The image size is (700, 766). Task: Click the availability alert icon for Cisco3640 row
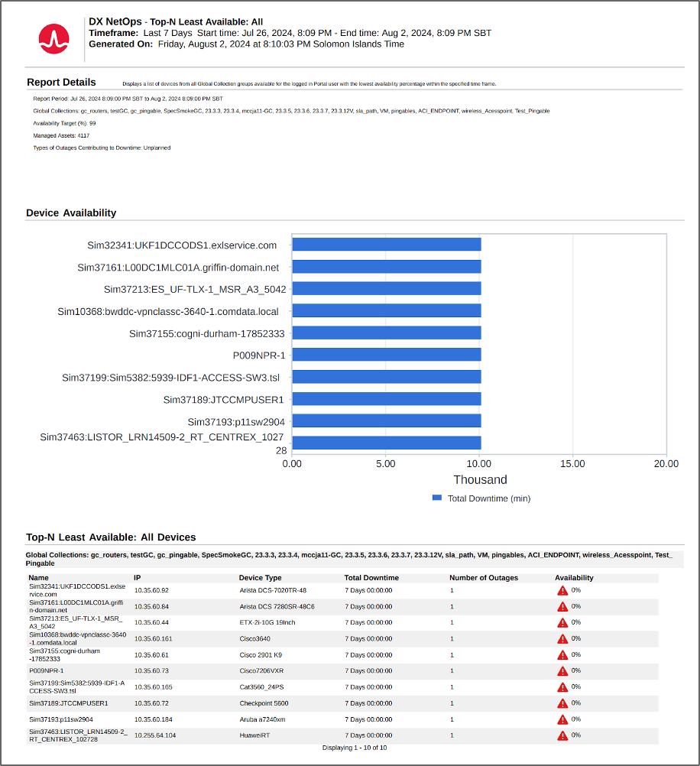coord(562,638)
